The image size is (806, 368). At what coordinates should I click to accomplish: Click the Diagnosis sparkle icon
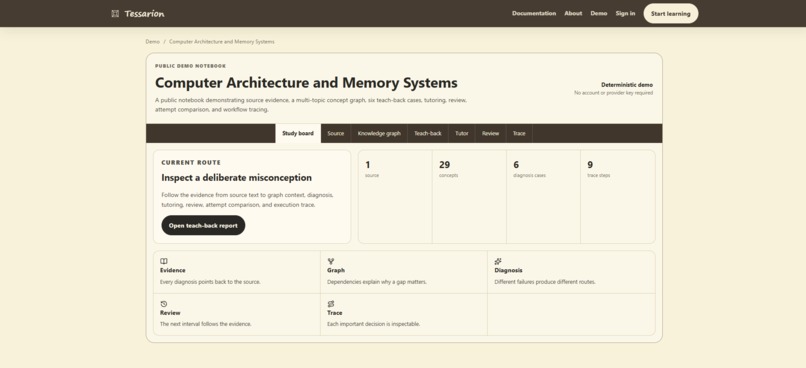498,261
